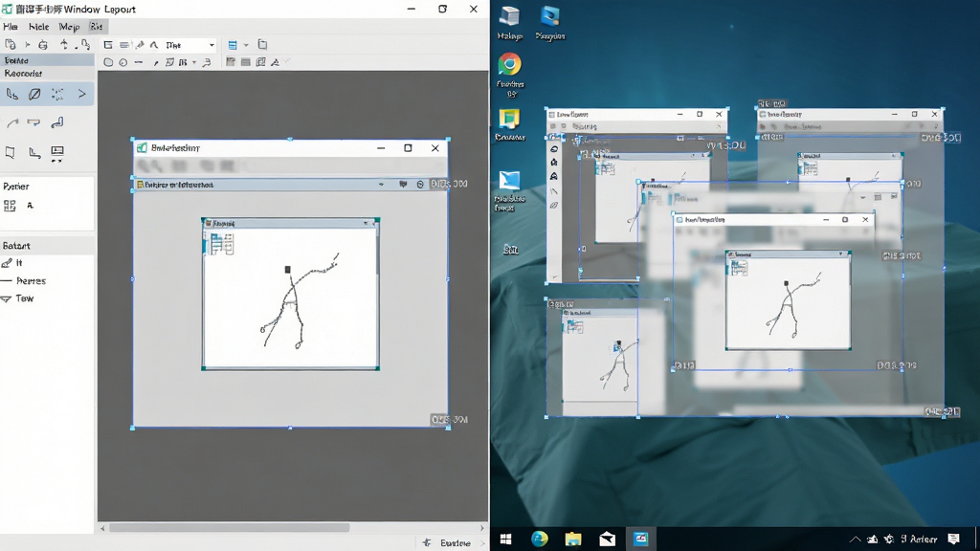Click the stacked lines icon in the toolbar
Viewport: 980px width, 551px height.
tap(124, 45)
